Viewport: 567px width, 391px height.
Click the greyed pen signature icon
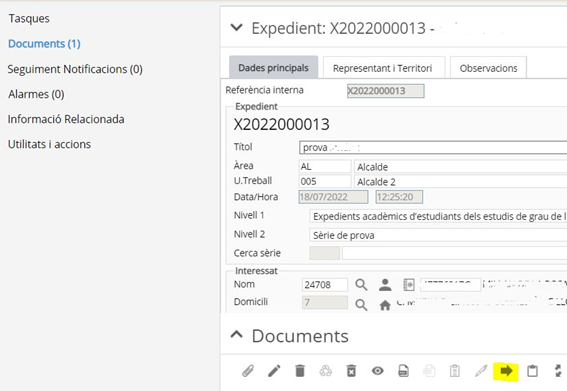(x=481, y=371)
